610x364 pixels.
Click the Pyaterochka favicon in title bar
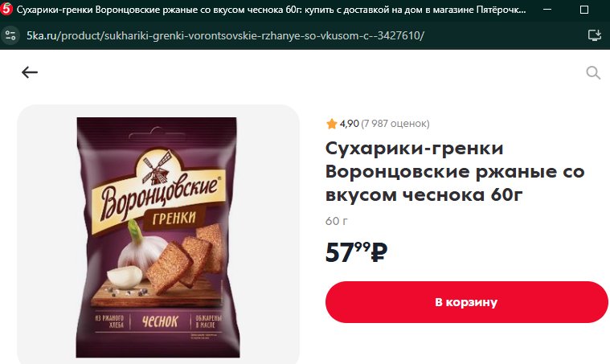6,10
